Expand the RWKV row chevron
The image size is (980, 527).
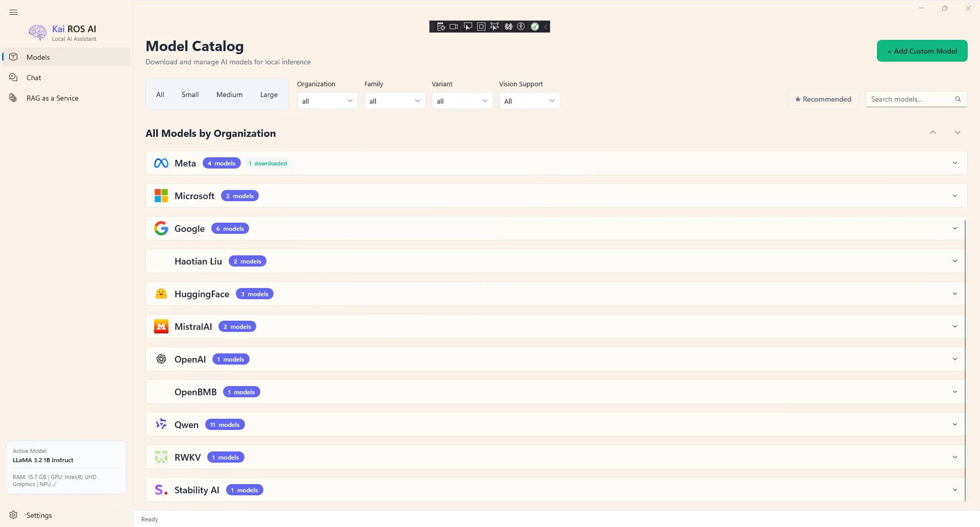(x=955, y=457)
